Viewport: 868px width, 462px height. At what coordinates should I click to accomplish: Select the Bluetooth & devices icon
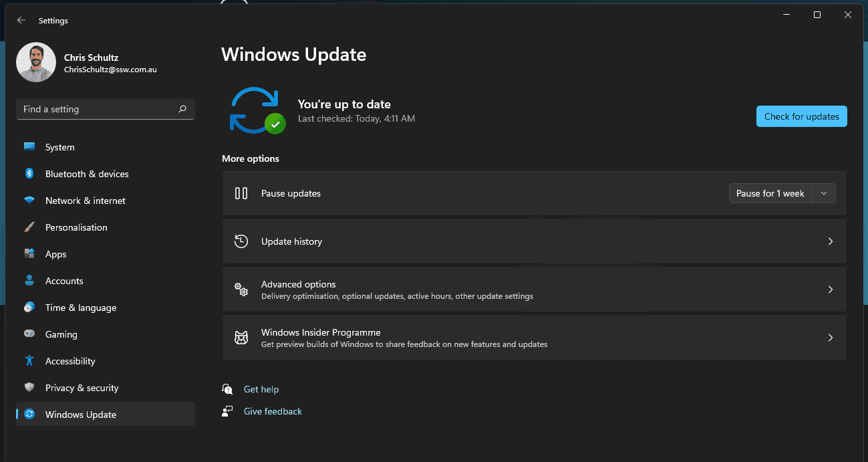click(x=29, y=174)
